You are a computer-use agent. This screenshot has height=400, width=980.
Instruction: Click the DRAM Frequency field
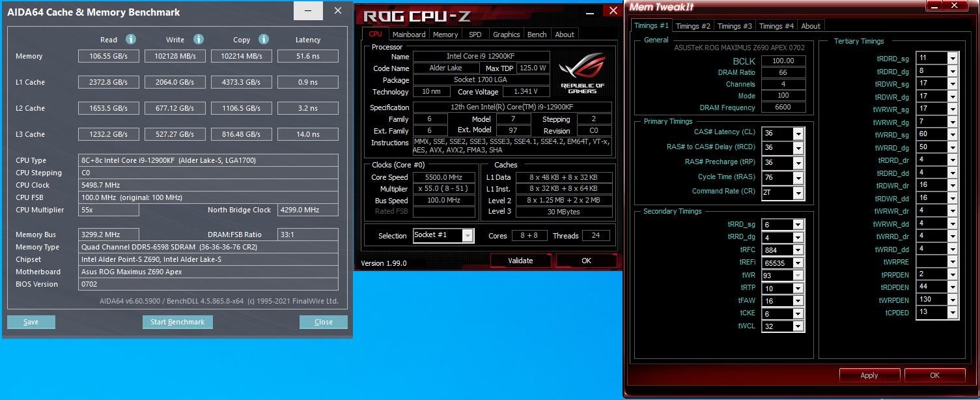pyautogui.click(x=783, y=107)
